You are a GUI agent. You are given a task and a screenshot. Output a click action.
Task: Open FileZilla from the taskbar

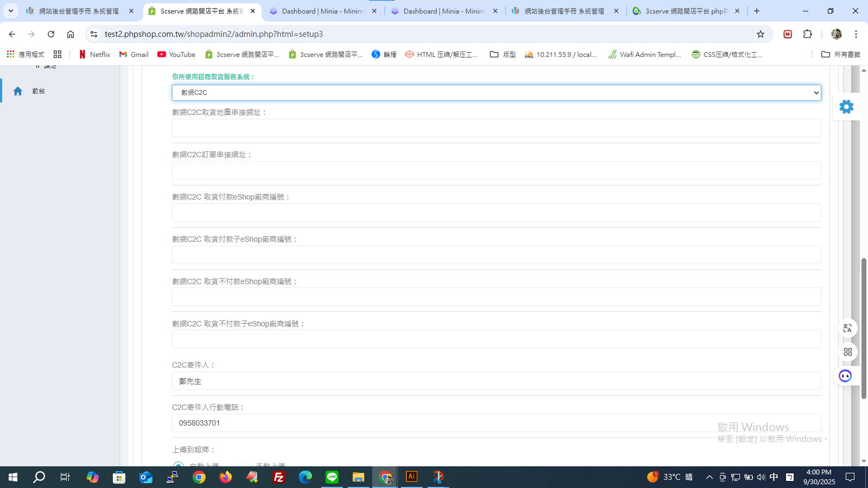[x=279, y=477]
